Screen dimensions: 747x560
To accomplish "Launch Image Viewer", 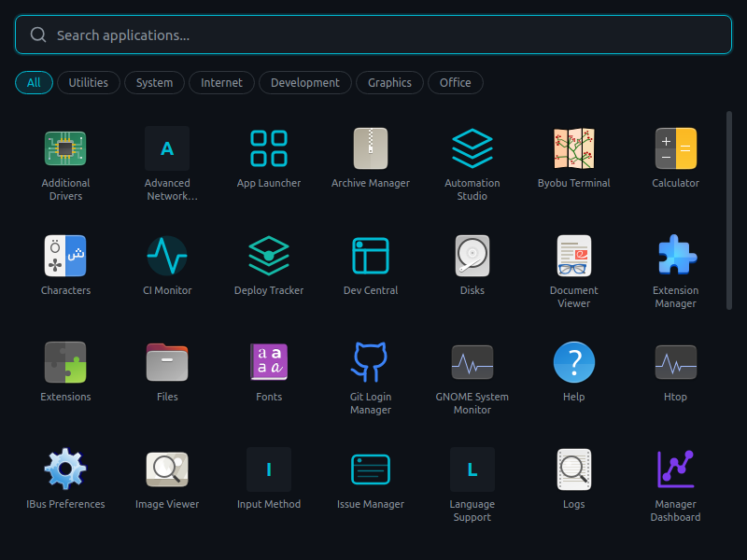I will pos(167,469).
